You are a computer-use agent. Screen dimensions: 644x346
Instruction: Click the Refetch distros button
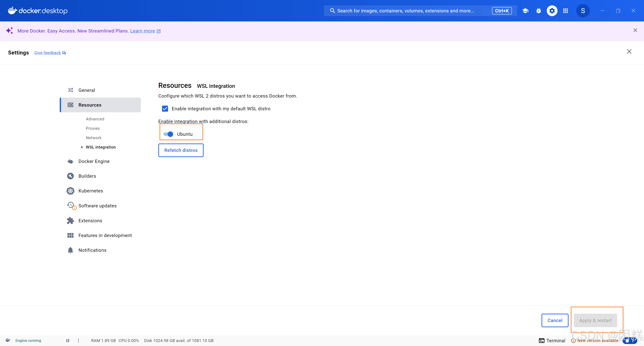point(181,150)
